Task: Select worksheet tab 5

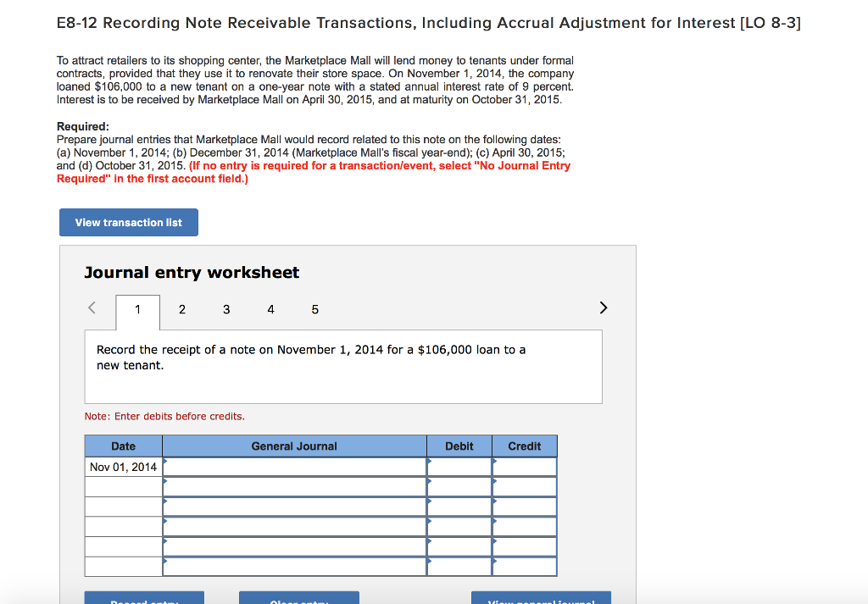Action: pos(314,309)
